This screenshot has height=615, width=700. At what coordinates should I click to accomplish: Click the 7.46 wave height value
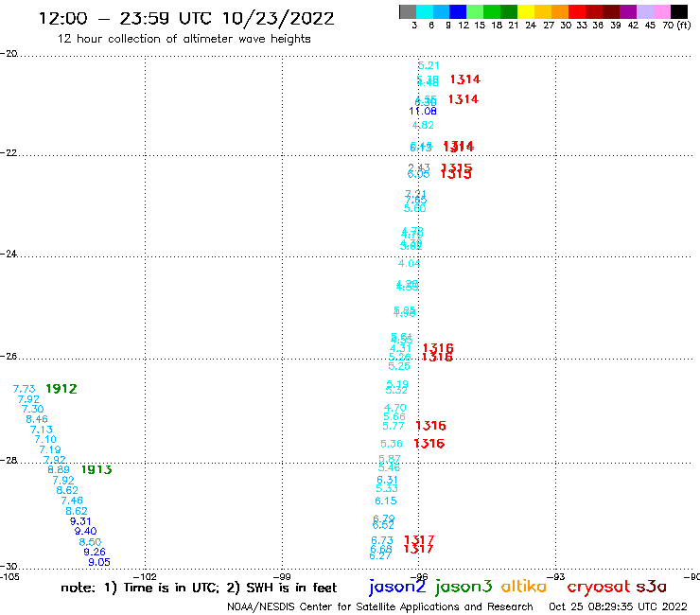72,501
